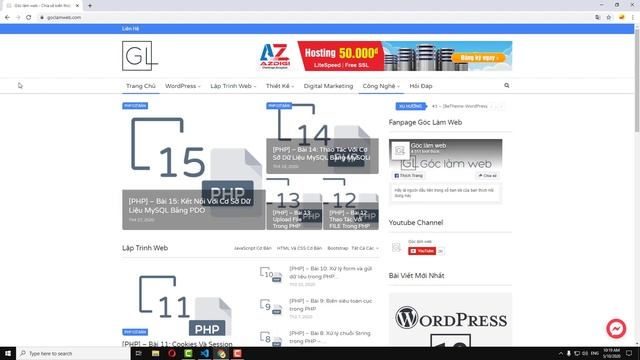Click the Bài 9 small thumbnail icon
Image resolution: width=640 pixels, height=360 pixels.
click(271, 307)
